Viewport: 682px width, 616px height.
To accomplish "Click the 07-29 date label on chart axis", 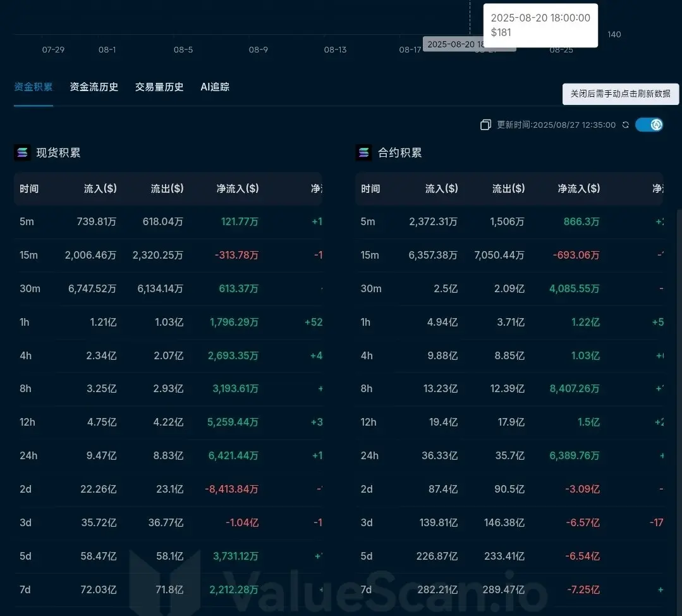I will pos(53,49).
